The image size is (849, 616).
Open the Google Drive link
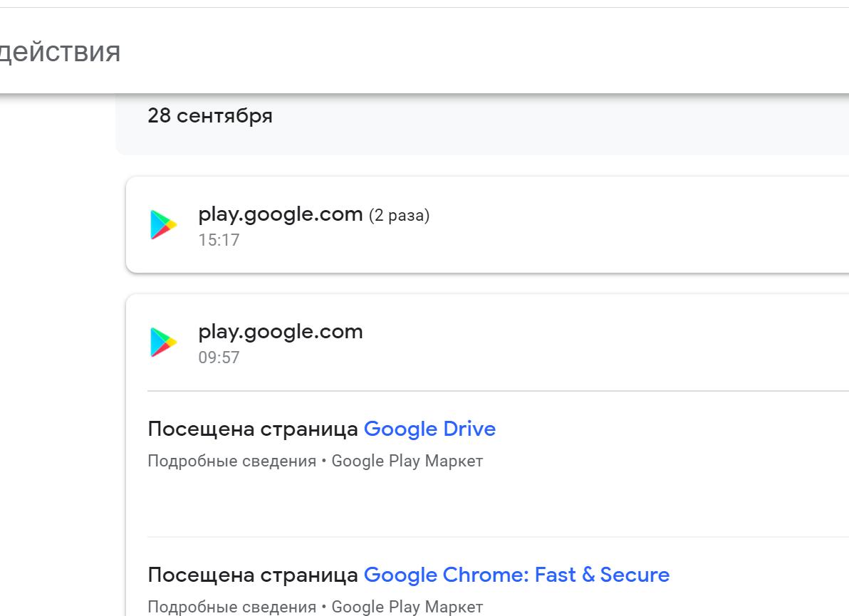[x=429, y=429]
